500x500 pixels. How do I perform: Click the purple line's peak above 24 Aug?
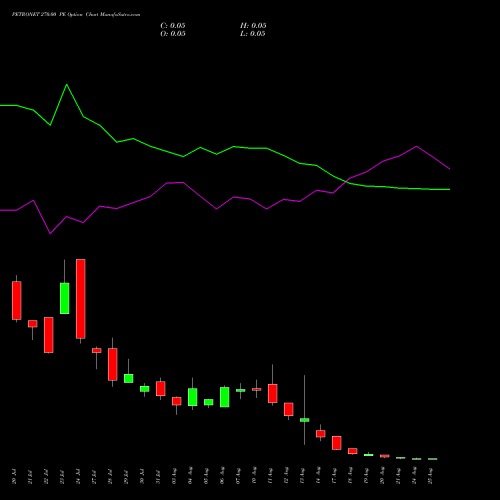pyautogui.click(x=417, y=146)
